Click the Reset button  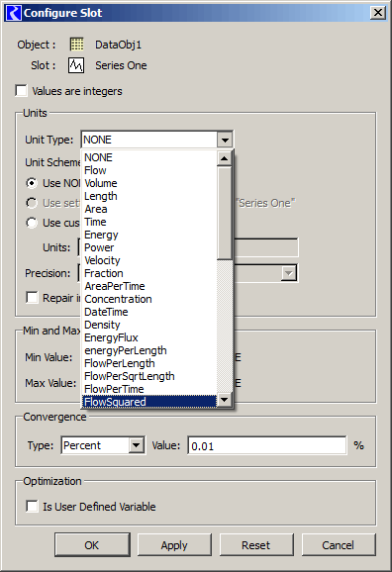point(256,545)
